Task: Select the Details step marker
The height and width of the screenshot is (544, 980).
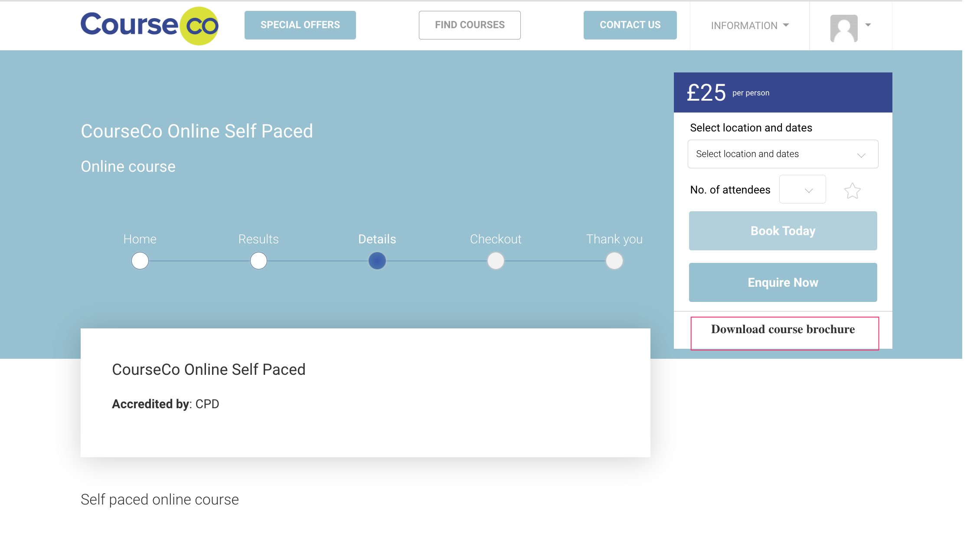Action: coord(377,261)
